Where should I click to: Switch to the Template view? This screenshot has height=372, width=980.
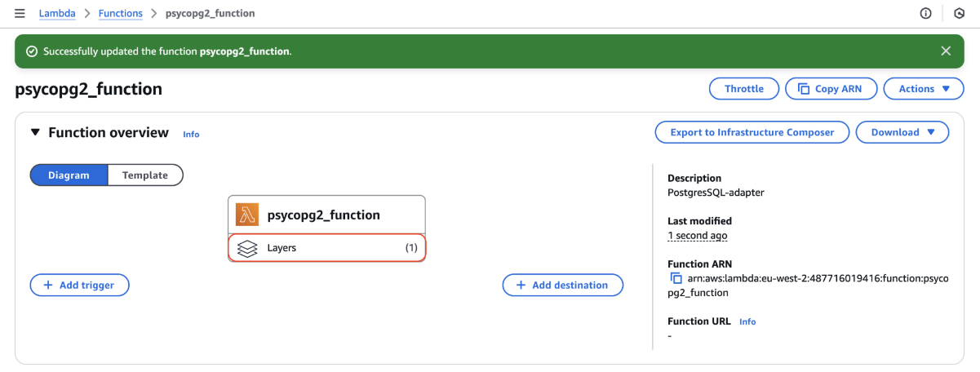pos(145,175)
